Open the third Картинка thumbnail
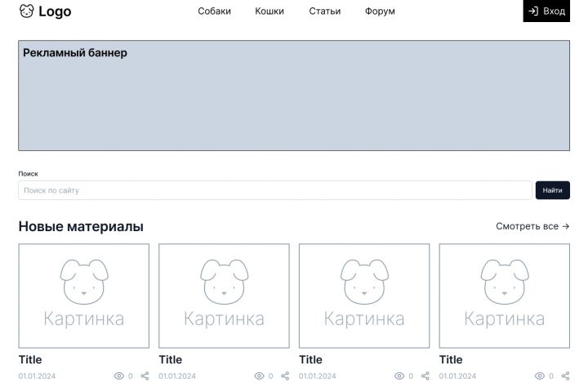 (364, 296)
